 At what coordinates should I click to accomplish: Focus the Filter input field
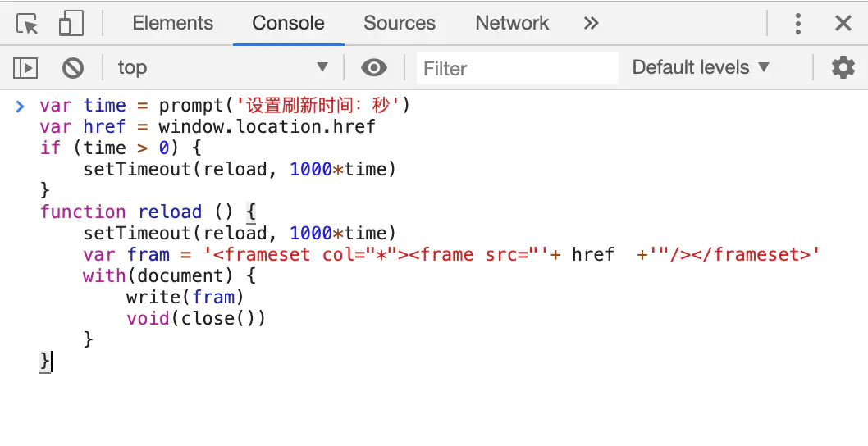point(517,68)
